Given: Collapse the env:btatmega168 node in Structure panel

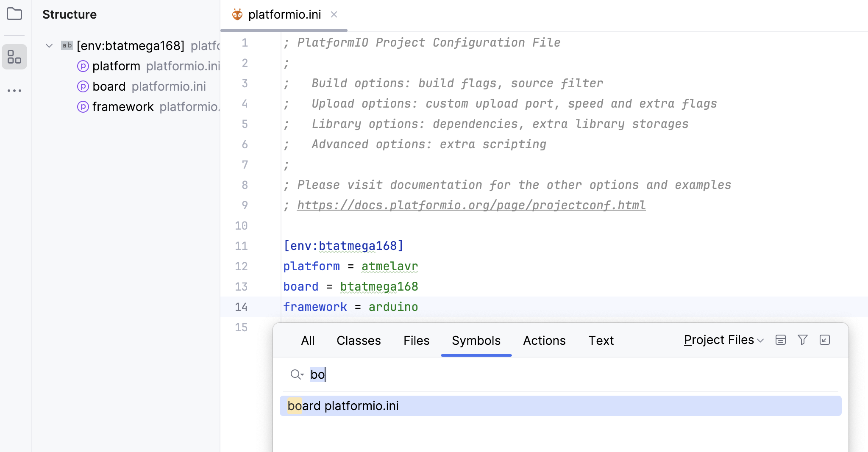Looking at the screenshot, I should [x=49, y=45].
